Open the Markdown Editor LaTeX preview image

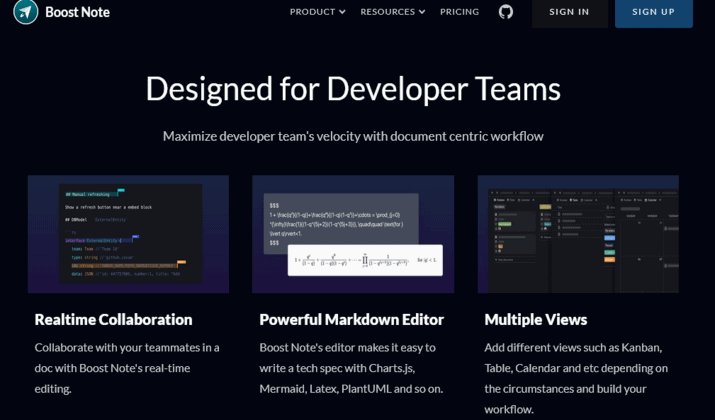[x=353, y=234]
